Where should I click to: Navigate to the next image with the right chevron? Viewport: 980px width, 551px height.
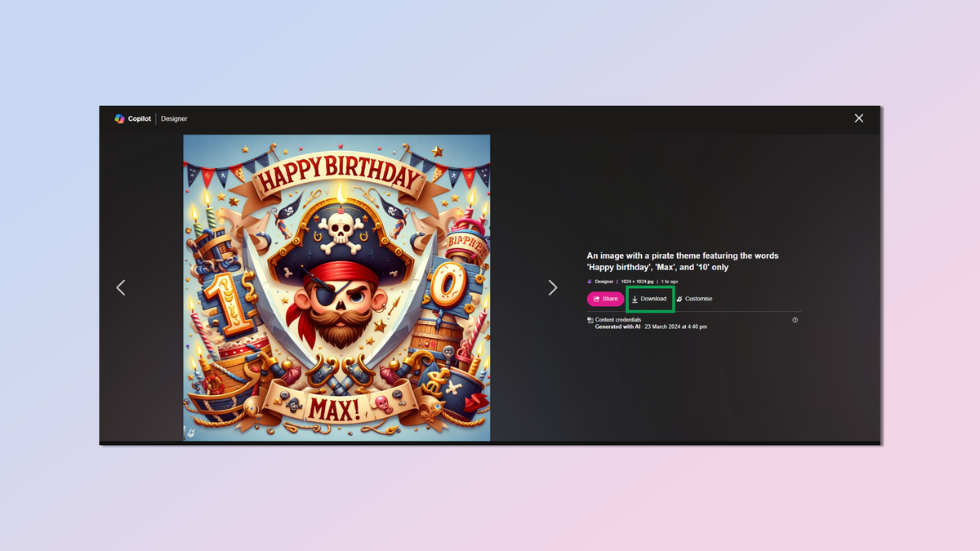[553, 287]
